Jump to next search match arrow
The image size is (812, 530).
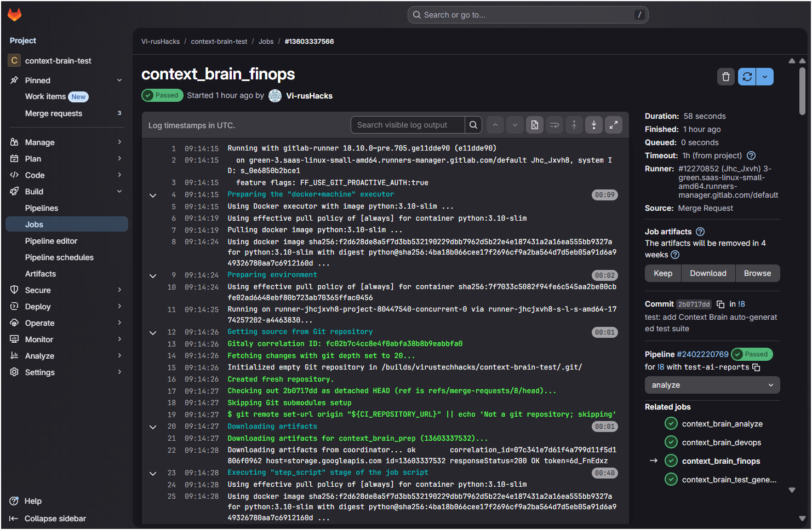tap(515, 125)
